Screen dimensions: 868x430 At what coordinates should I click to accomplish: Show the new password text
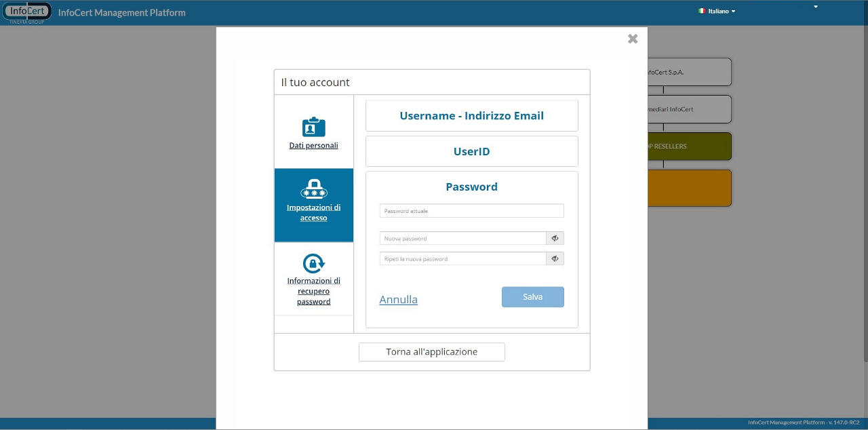point(555,238)
